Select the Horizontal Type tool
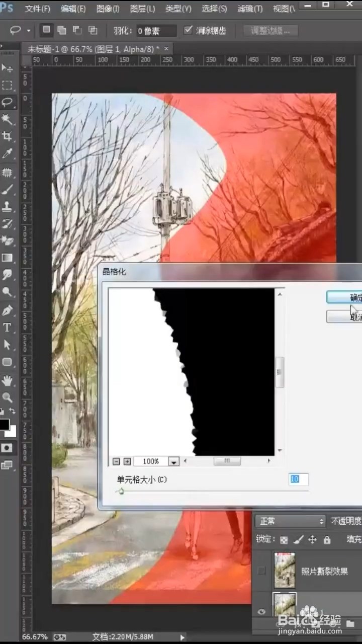 [x=7, y=328]
